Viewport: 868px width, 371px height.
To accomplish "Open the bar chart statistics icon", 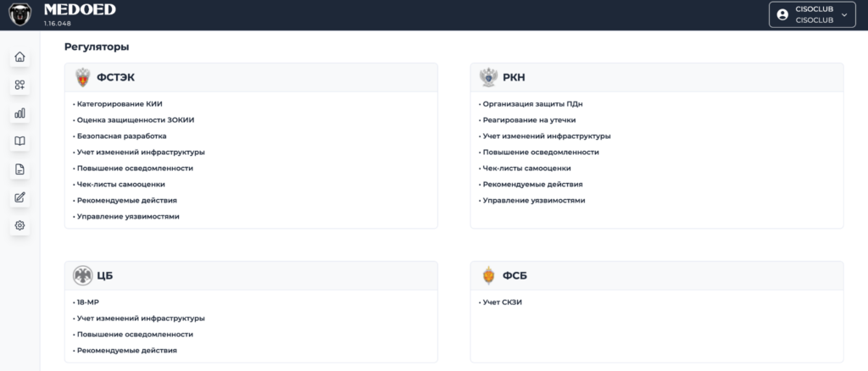I will tap(20, 114).
